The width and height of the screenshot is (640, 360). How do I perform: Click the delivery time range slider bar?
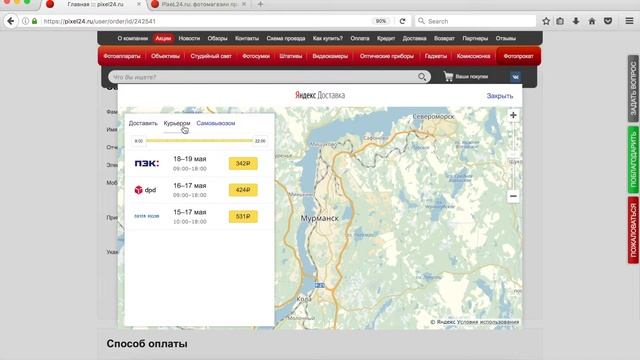(x=199, y=140)
